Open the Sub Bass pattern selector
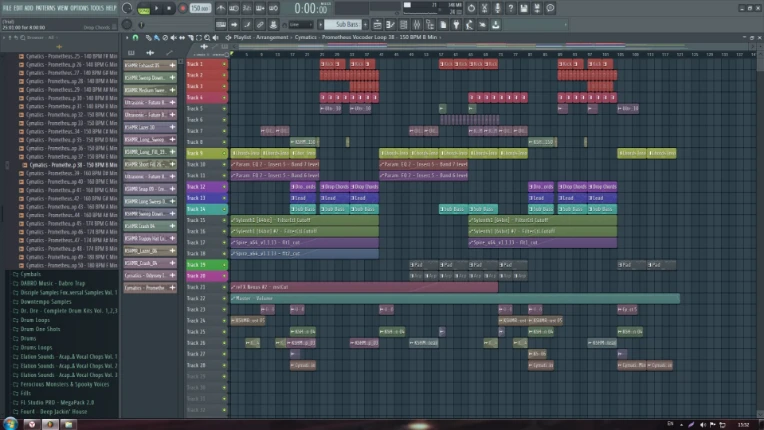 pos(343,24)
